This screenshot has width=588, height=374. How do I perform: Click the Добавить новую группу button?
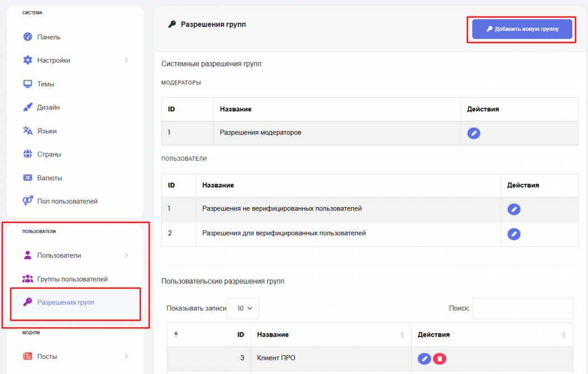point(522,29)
